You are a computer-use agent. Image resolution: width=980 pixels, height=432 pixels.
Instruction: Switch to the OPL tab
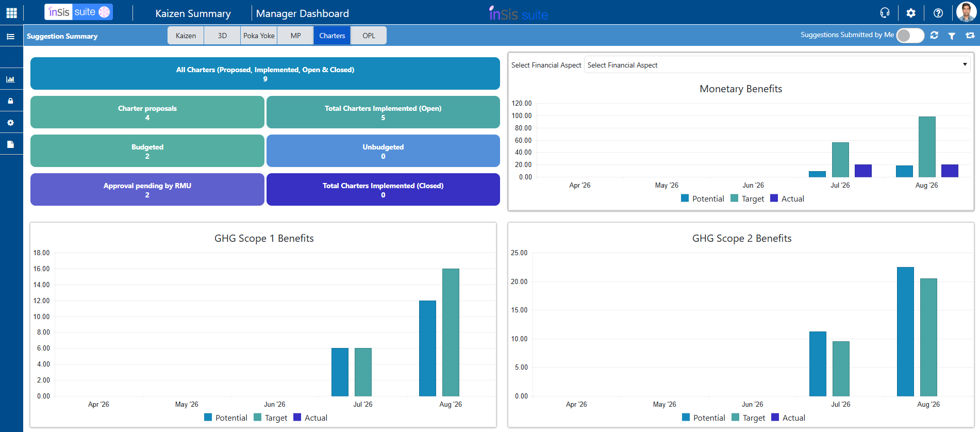click(x=369, y=36)
